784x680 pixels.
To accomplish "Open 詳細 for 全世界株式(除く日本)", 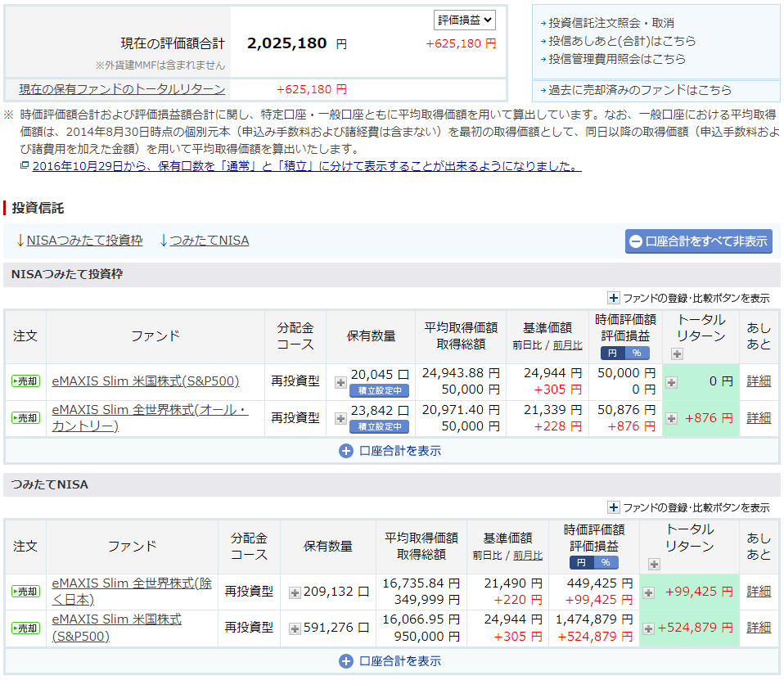I will tap(759, 592).
